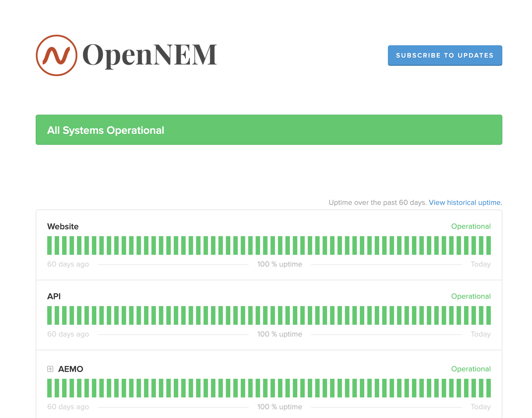Image resolution: width=532 pixels, height=418 pixels.
Task: Click the most recent Website uptime bar
Action: point(489,245)
